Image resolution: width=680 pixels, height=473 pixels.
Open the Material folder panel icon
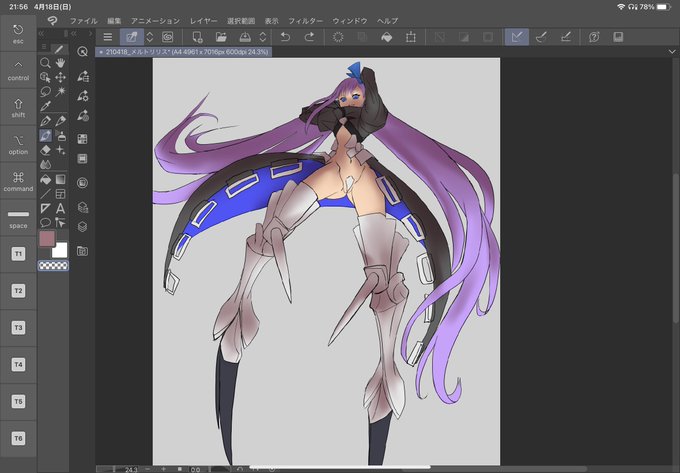[82, 251]
